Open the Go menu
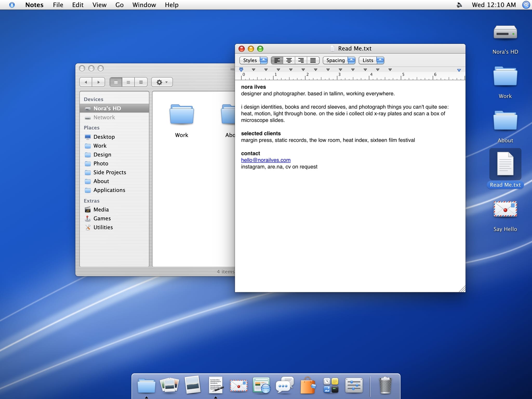Screen dimensions: 532x399 (x=119, y=5)
